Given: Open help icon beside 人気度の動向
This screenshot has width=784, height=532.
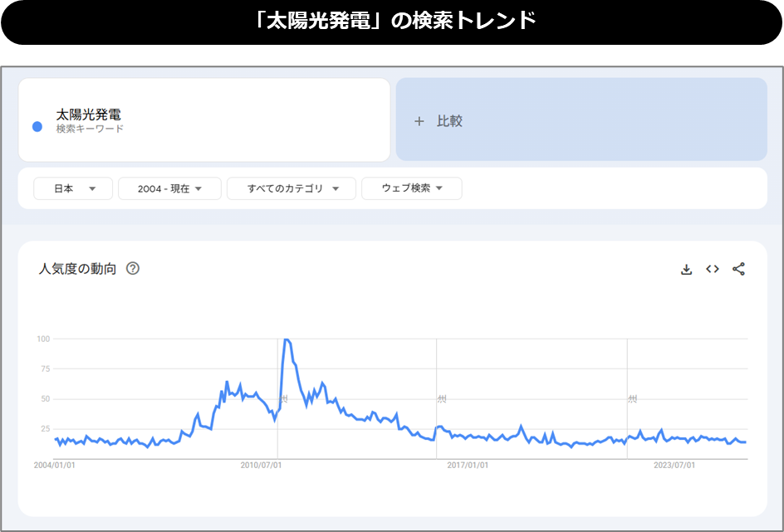Looking at the screenshot, I should [x=133, y=269].
